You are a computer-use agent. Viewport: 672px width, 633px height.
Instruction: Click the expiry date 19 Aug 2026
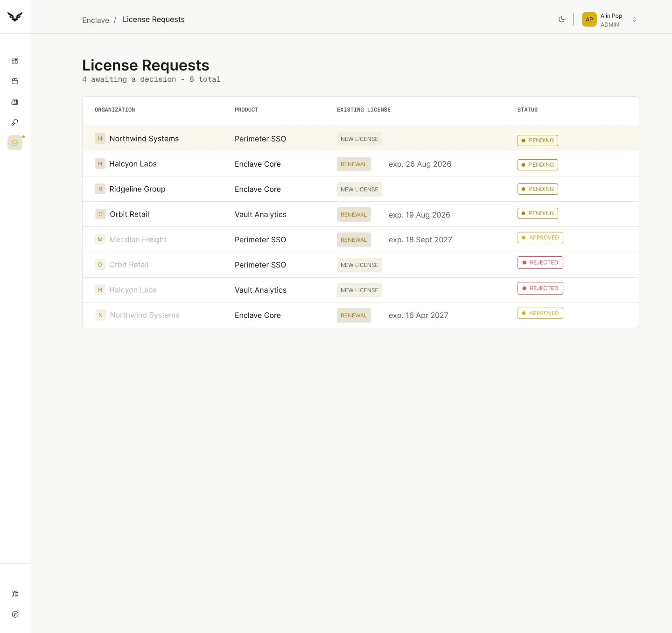coord(420,215)
